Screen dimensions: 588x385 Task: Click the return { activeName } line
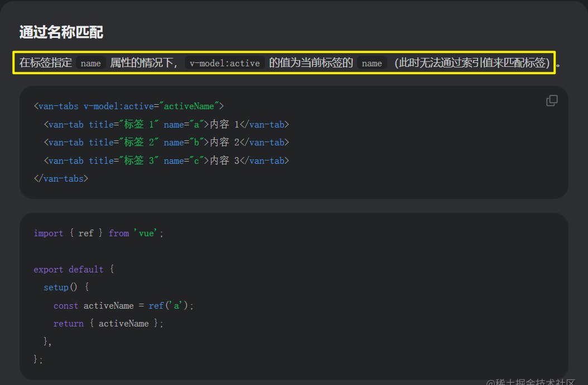[108, 324]
